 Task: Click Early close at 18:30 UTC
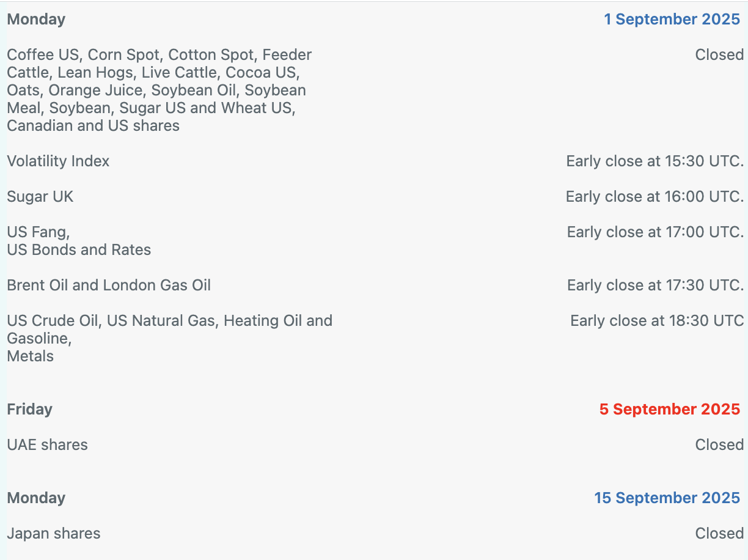click(656, 321)
